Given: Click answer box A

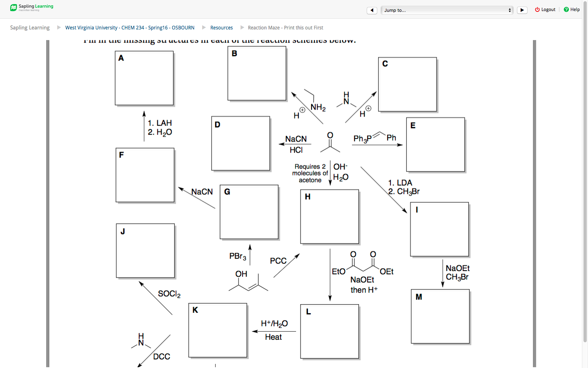Looking at the screenshot, I should click(x=144, y=78).
